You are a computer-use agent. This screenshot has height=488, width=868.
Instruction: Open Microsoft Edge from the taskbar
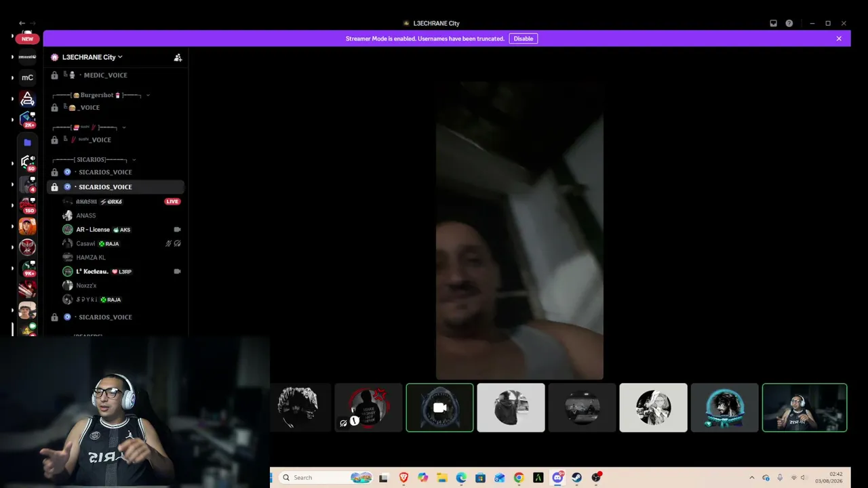click(461, 477)
